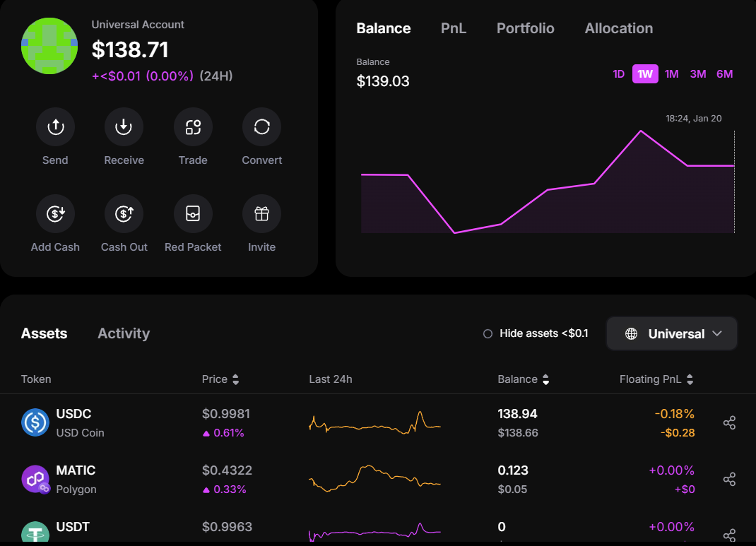
Task: Open the Allocation view
Action: pos(618,28)
